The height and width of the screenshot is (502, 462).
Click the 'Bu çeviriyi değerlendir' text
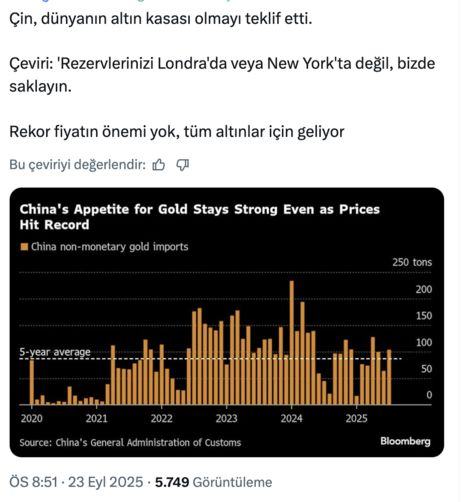78,165
